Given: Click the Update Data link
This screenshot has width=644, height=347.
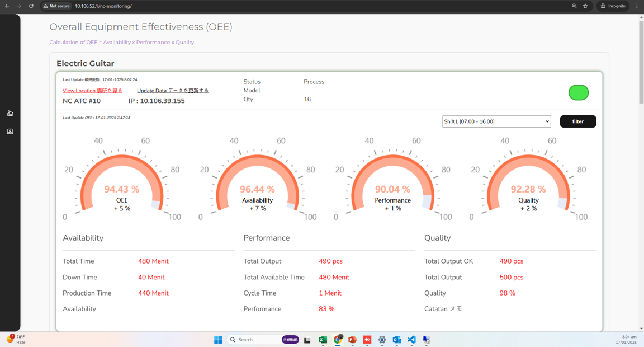Looking at the screenshot, I should [173, 91].
